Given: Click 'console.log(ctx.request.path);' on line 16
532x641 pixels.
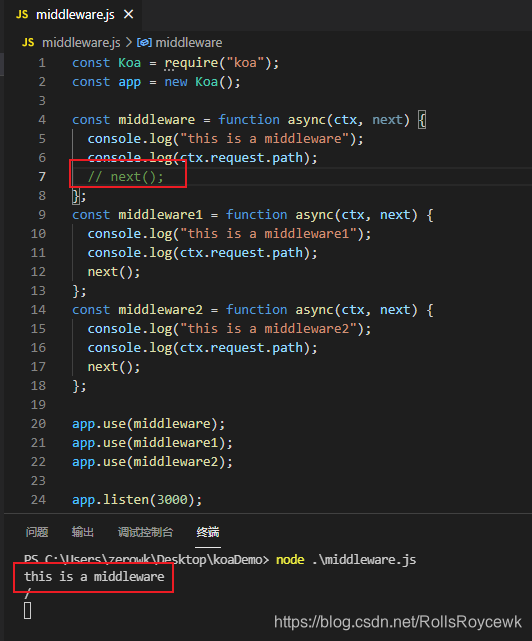Looking at the screenshot, I should tap(202, 348).
